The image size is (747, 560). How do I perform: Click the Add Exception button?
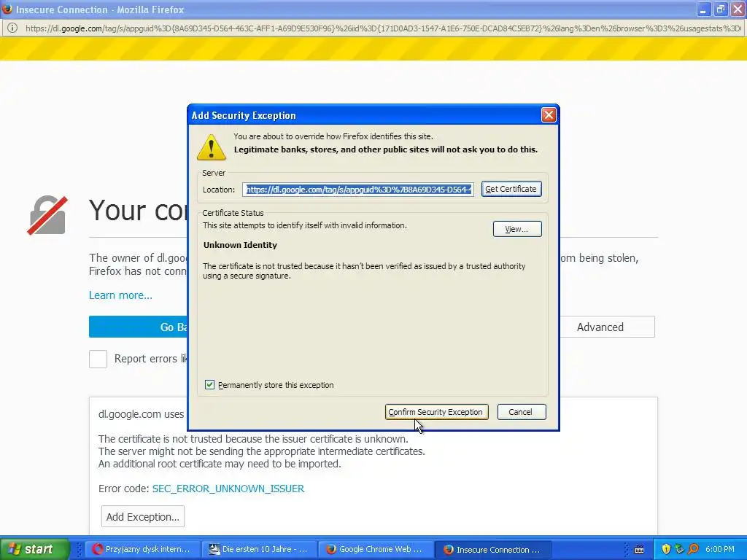coord(142,517)
